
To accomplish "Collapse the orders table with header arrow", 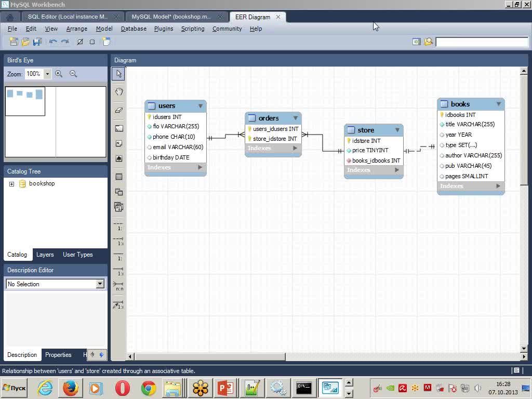I will [296, 118].
